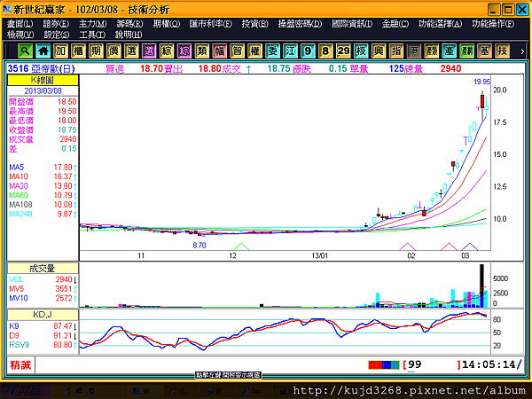Click the 櫃 toolbar icon
This screenshot has width=532, height=399.
click(x=78, y=51)
